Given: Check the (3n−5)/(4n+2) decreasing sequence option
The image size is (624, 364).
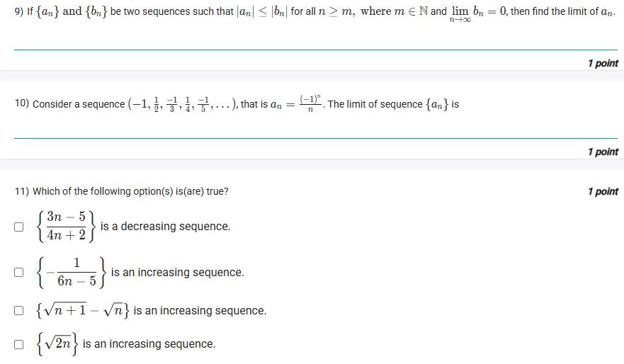Looking at the screenshot, I should [18, 227].
